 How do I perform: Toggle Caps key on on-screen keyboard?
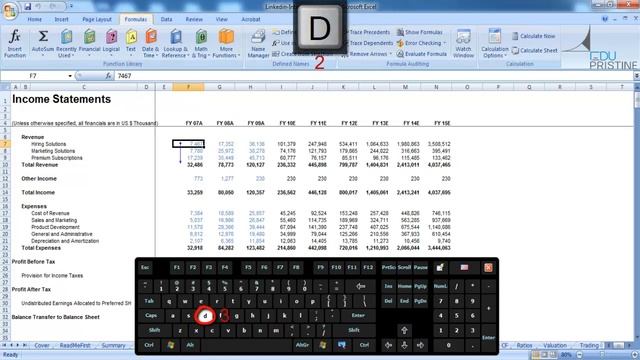click(151, 316)
